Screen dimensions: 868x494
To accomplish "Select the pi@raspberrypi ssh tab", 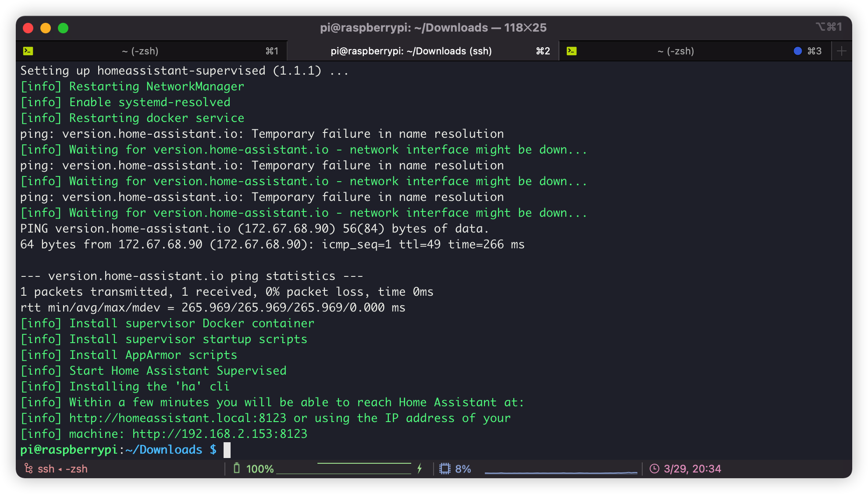I will (x=411, y=51).
